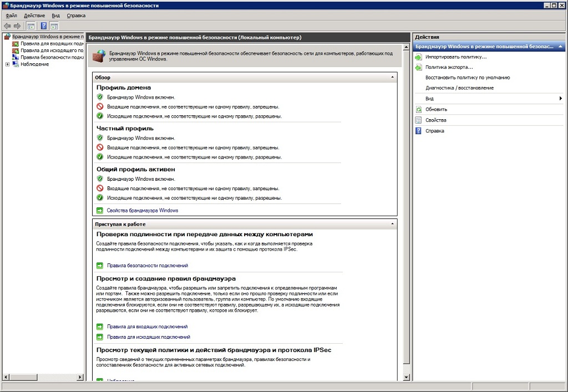Click the tree pane scroll-right arrow
The height and width of the screenshot is (392, 568).
[80, 377]
